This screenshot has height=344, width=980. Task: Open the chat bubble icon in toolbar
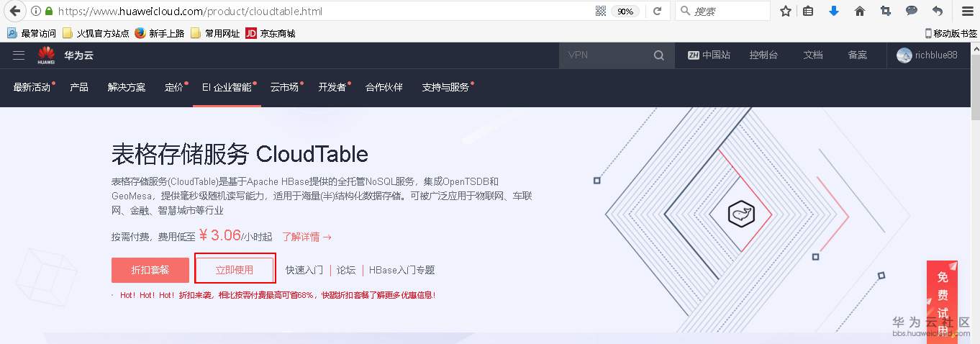coord(911,12)
